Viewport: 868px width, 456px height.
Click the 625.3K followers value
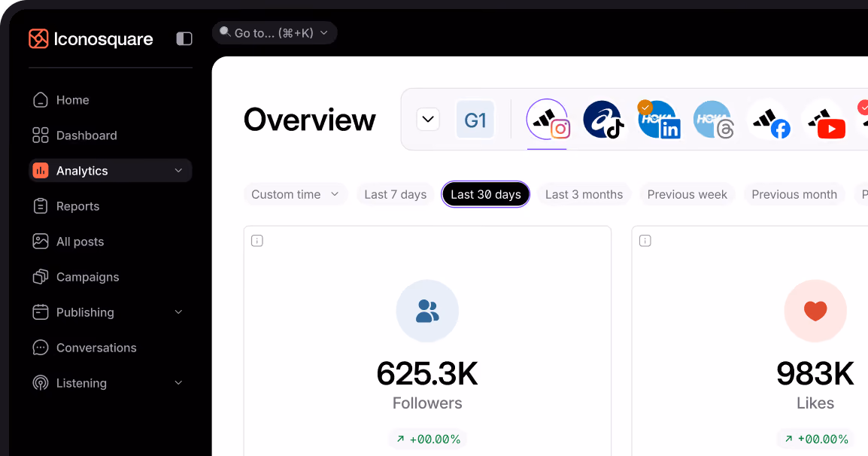click(x=427, y=373)
